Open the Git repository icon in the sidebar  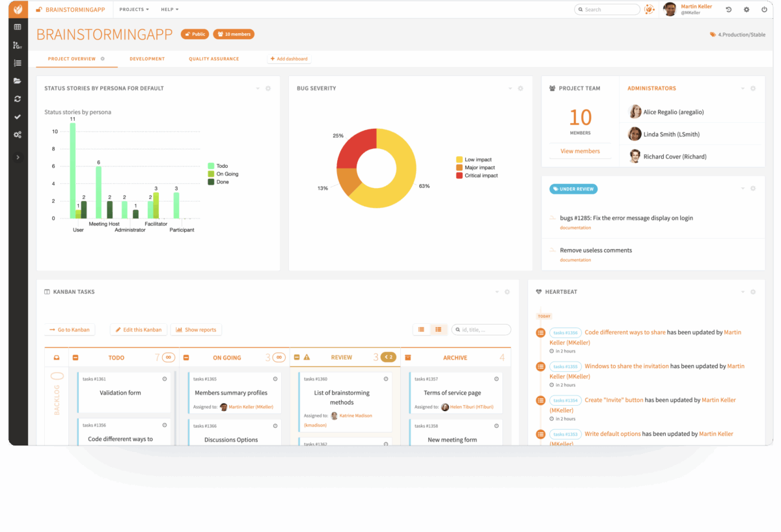click(18, 44)
